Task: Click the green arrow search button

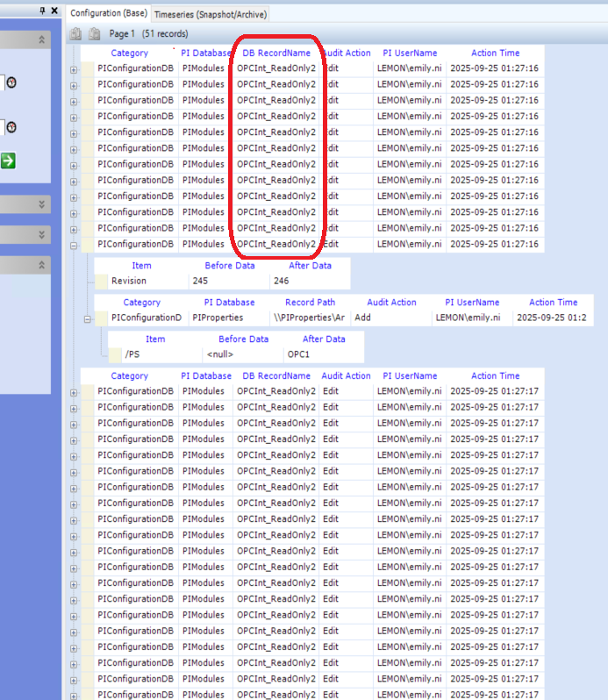Action: click(7, 160)
